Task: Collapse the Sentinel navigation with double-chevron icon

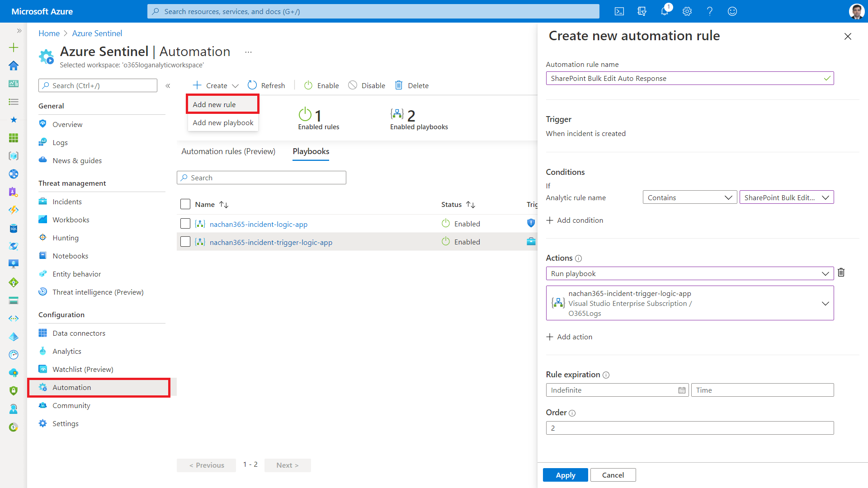Action: coord(168,85)
